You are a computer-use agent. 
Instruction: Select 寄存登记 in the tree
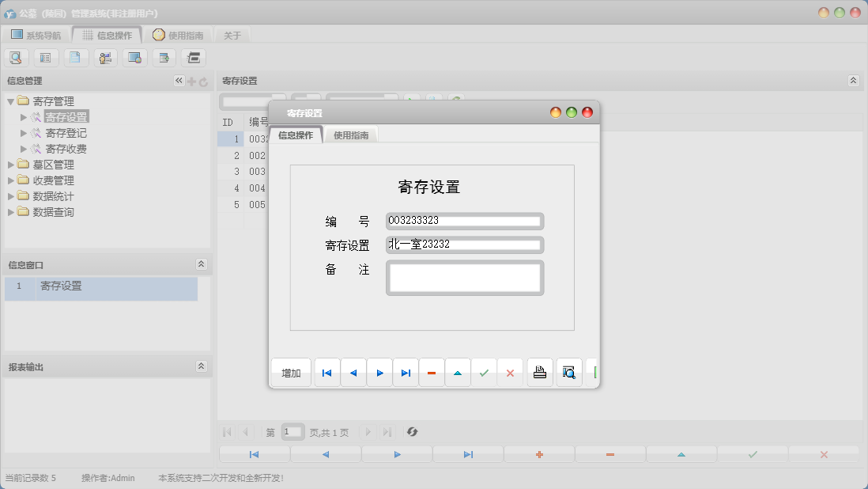66,133
